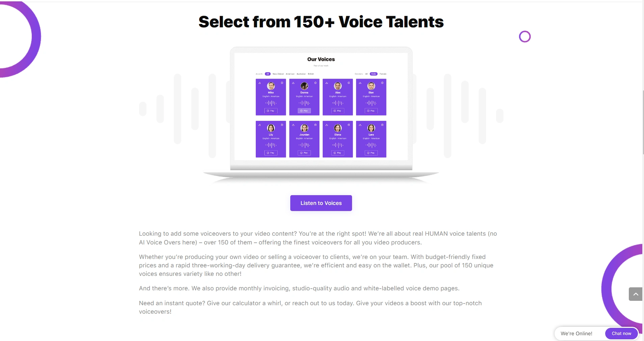Click Mike's profile photo thumbnail

point(271,86)
